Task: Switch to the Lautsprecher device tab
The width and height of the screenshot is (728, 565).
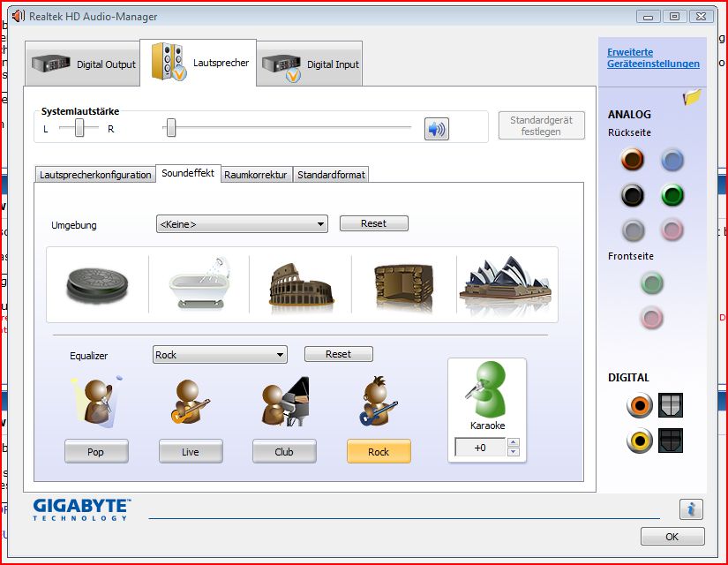Action: pyautogui.click(x=199, y=63)
